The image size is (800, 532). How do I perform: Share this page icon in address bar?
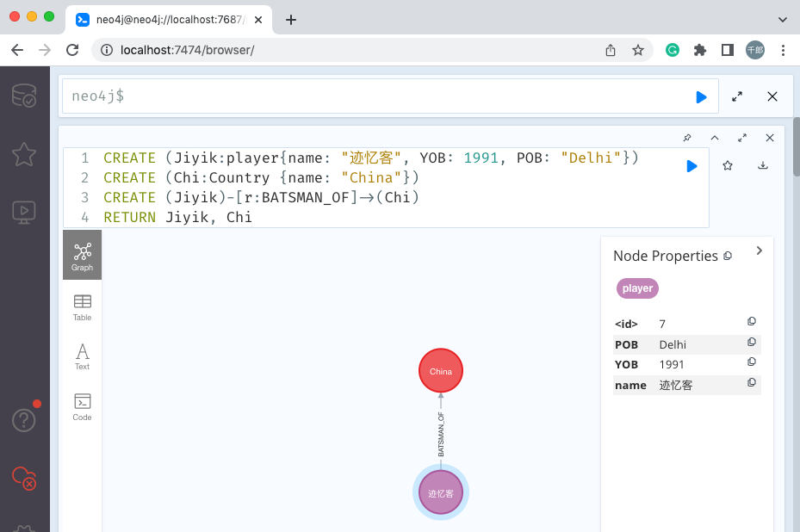[611, 50]
